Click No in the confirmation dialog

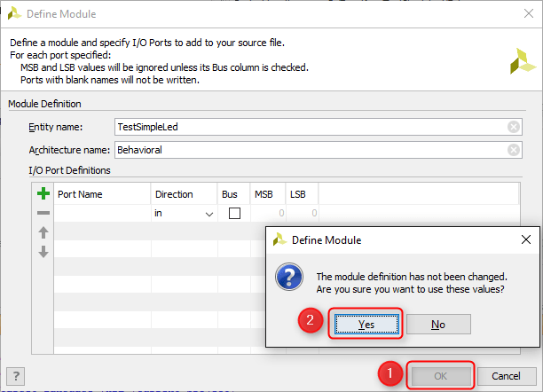click(438, 325)
